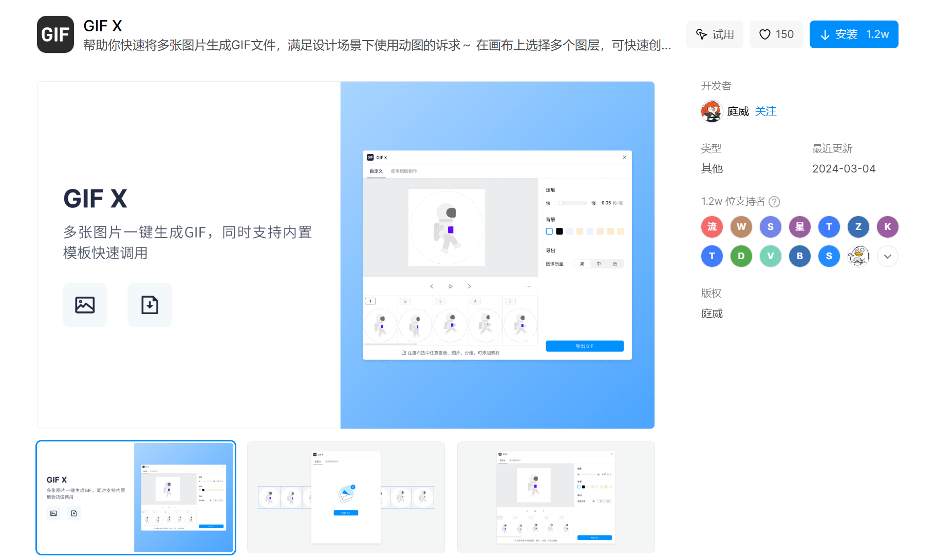Select the 自定义 tab in preview
Screen dimensions: 935x560
click(376, 171)
